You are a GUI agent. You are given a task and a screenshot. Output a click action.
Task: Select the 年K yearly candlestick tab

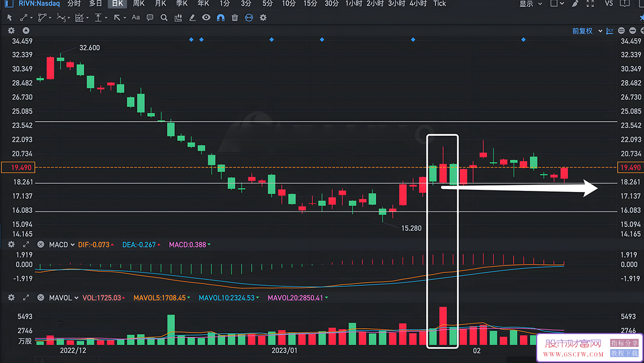(x=203, y=4)
